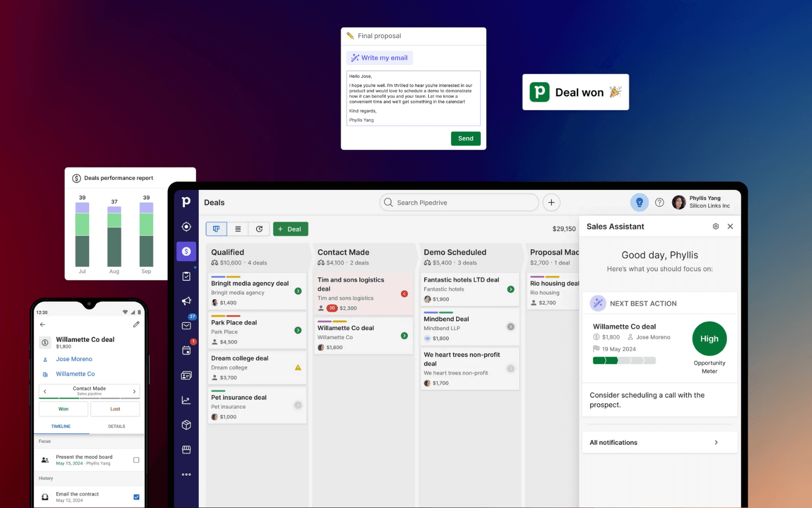
Task: Open the calendar activities icon in the sidebar
Action: click(186, 350)
